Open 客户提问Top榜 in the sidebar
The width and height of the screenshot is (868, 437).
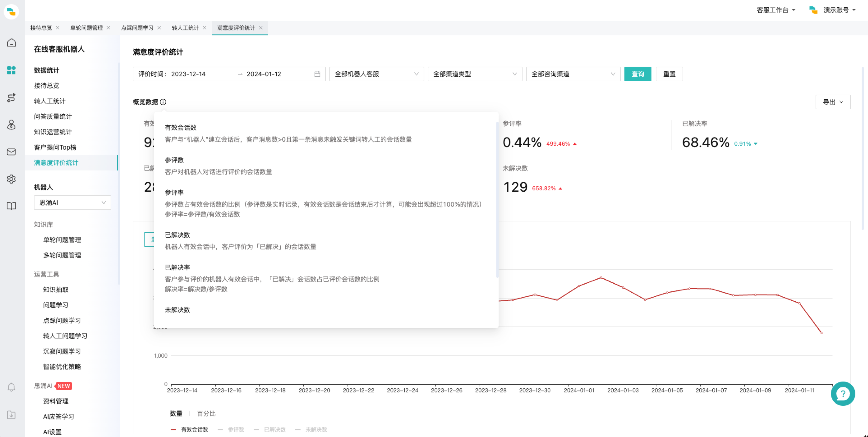pyautogui.click(x=55, y=147)
